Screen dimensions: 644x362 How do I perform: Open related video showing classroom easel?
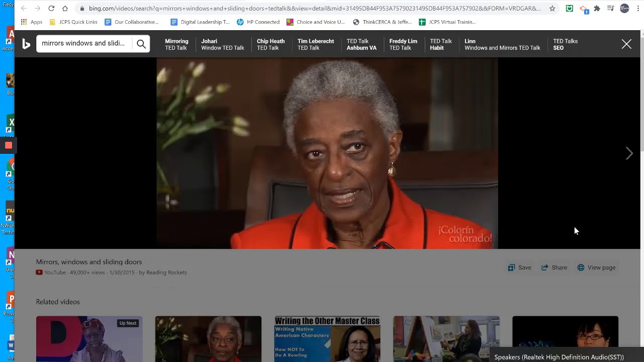[x=446, y=339]
